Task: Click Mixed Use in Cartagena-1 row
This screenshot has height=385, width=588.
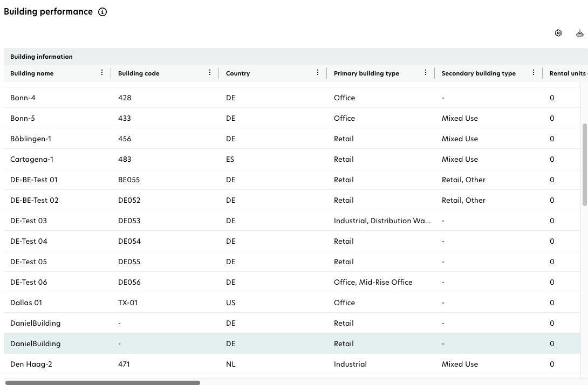Action: 460,159
